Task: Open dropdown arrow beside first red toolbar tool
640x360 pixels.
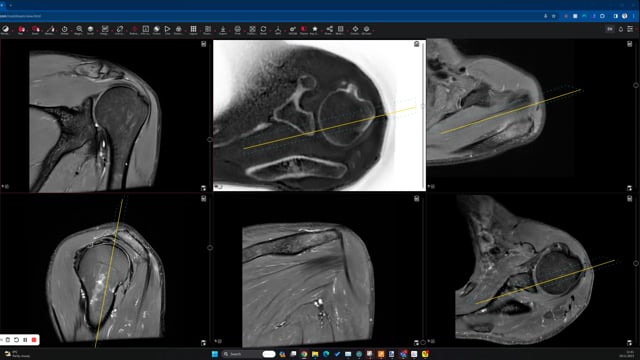Action: 27,30
